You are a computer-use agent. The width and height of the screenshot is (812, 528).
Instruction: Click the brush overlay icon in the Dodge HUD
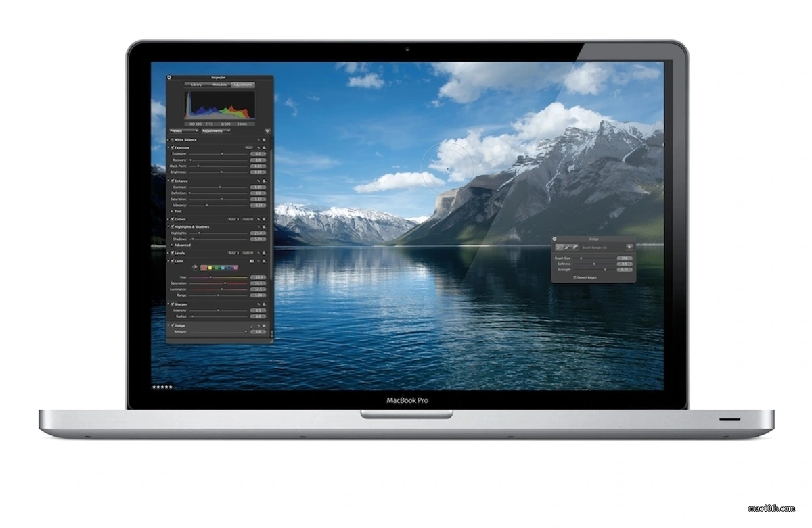pos(629,247)
